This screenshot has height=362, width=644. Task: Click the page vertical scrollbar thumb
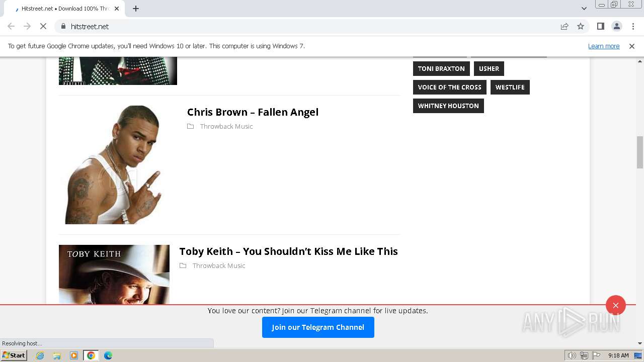[640, 152]
